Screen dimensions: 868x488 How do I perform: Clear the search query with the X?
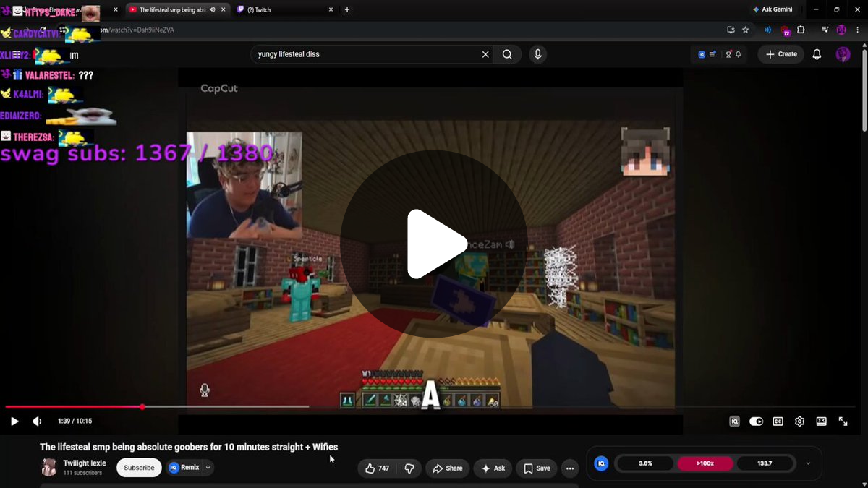point(485,54)
